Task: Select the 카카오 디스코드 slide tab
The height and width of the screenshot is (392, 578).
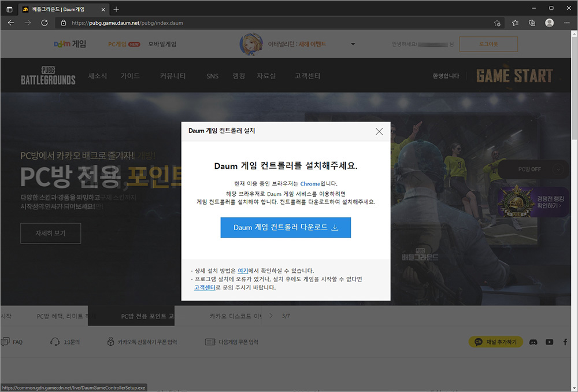Action: [235, 316]
